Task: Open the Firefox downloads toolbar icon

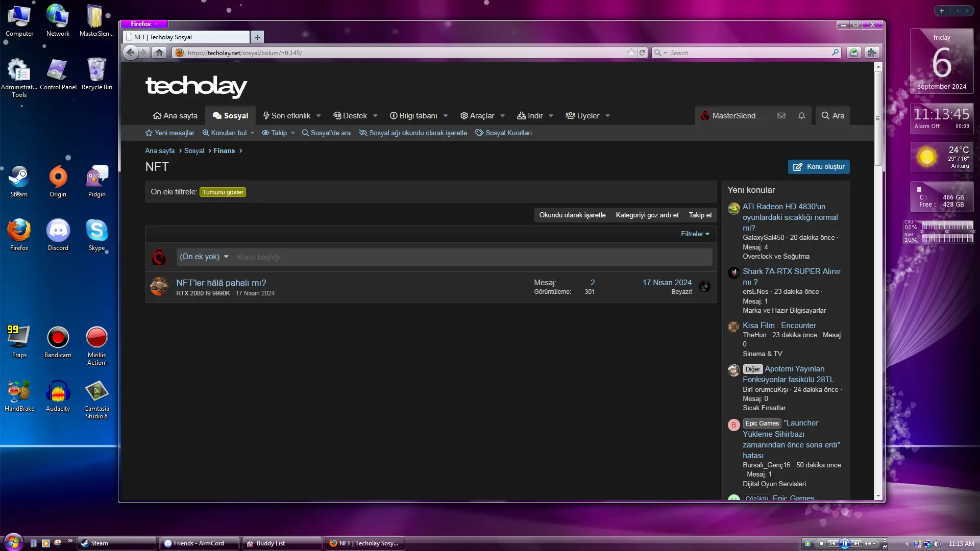Action: coord(853,53)
